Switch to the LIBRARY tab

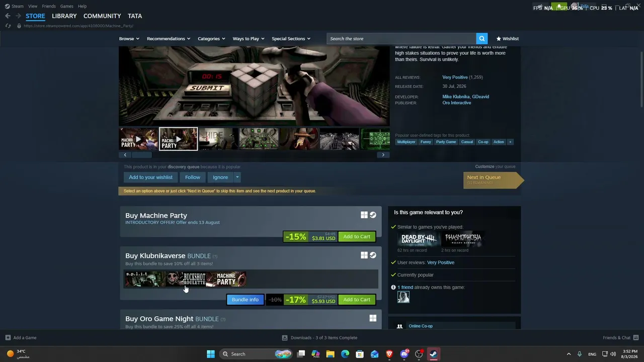(x=64, y=16)
